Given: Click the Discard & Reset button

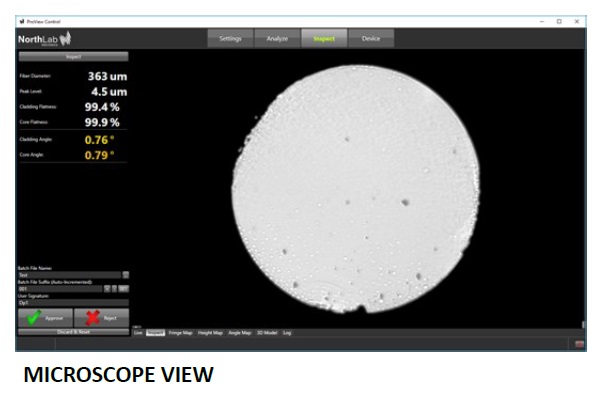Looking at the screenshot, I should pyautogui.click(x=74, y=332).
